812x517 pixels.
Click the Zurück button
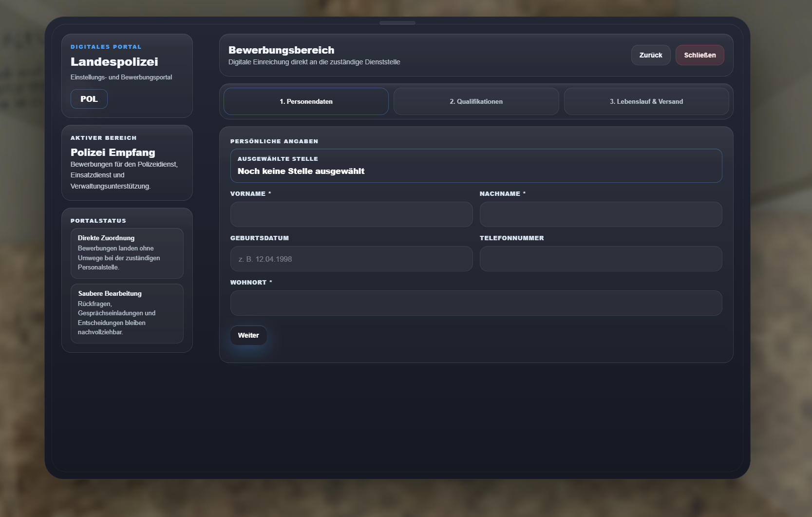click(x=651, y=55)
